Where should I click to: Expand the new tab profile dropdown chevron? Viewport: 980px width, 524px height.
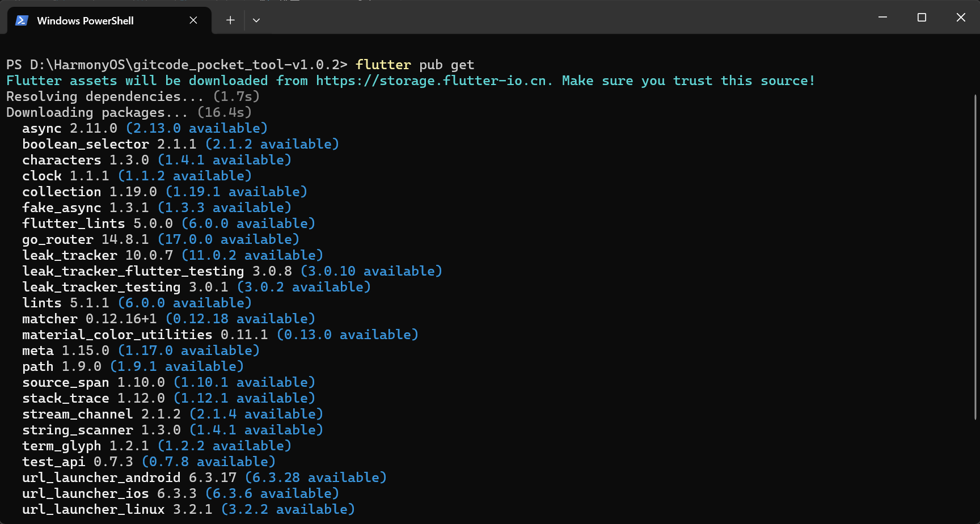[256, 20]
